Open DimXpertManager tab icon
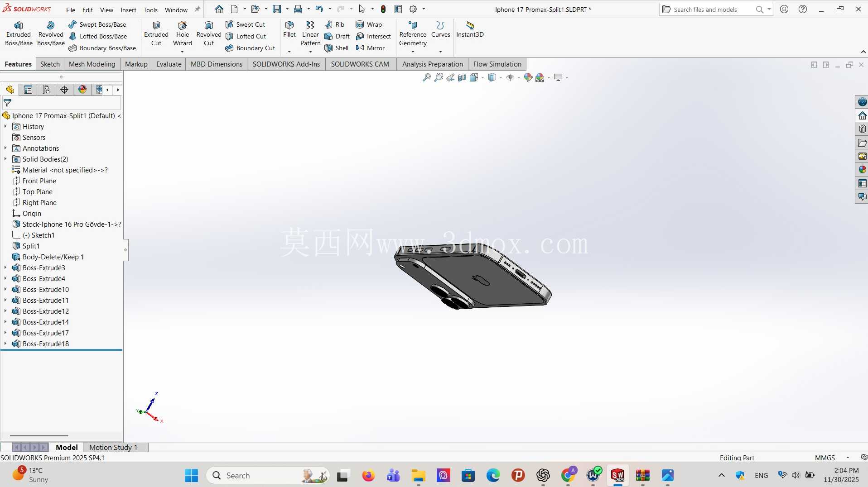The image size is (868, 487). click(64, 90)
